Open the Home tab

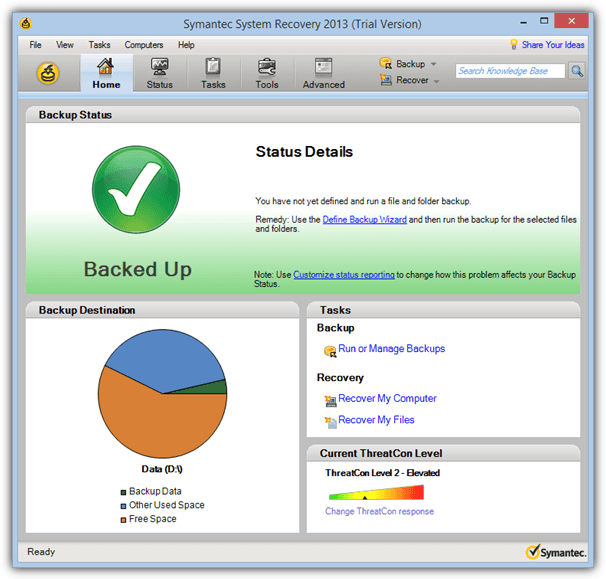coord(106,73)
